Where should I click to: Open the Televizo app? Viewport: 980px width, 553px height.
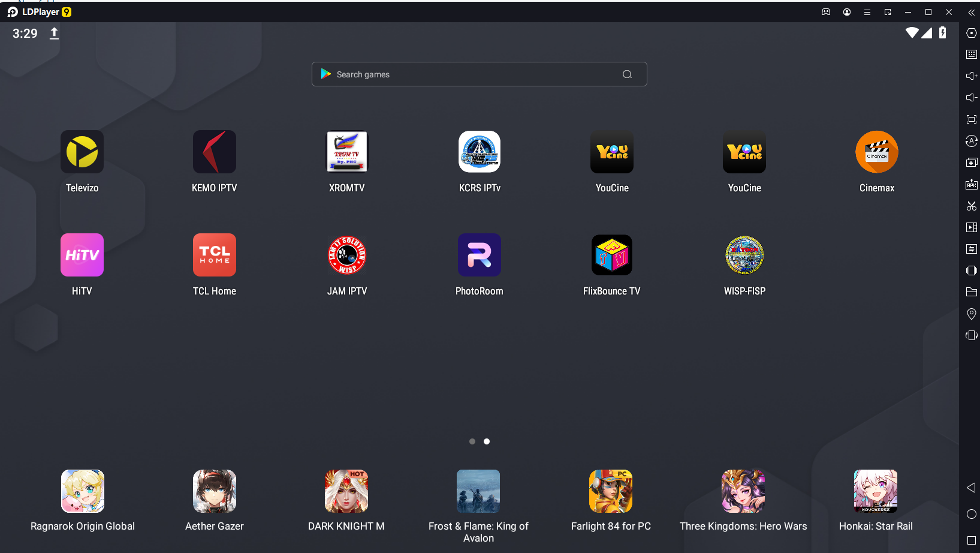(82, 152)
